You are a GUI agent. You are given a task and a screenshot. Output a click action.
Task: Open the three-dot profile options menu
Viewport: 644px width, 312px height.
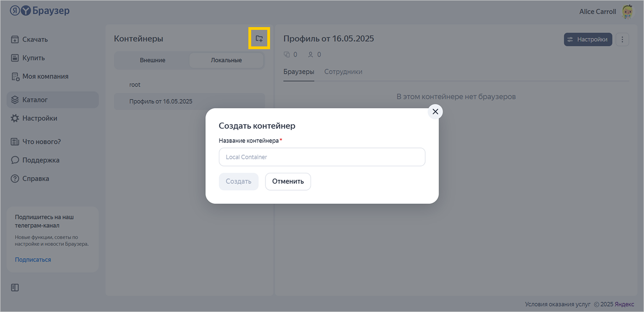click(622, 40)
